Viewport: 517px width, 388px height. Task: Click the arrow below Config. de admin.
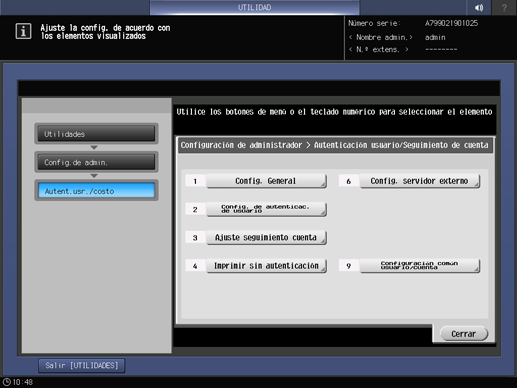pos(94,176)
